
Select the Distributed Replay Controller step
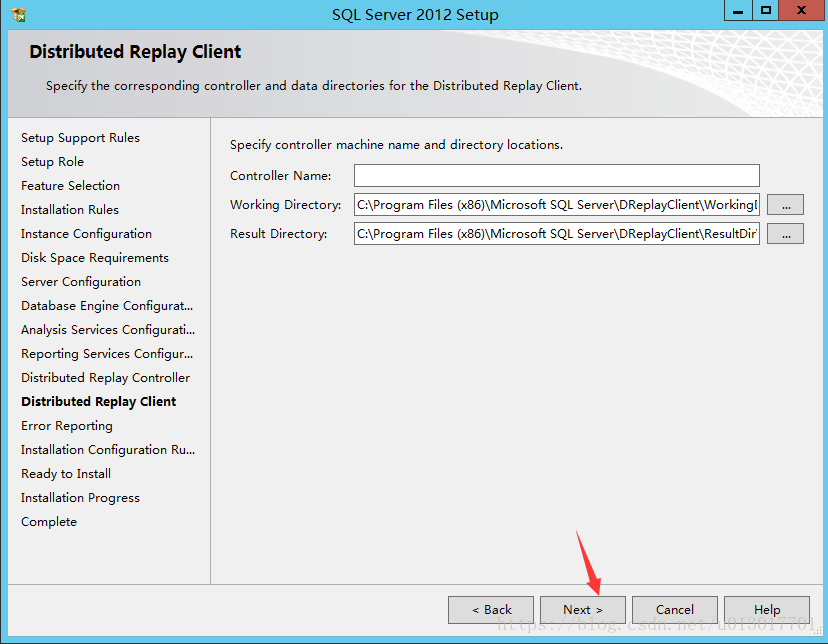[105, 378]
